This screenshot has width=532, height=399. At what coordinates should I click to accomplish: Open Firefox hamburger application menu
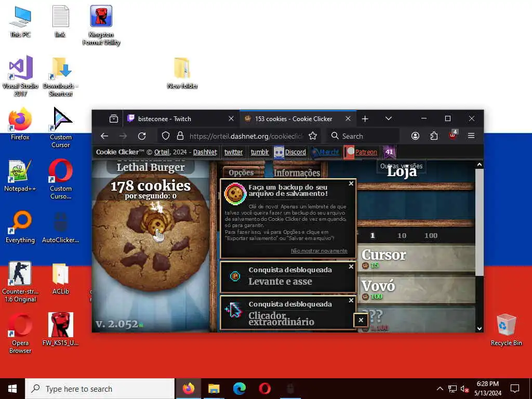click(471, 136)
